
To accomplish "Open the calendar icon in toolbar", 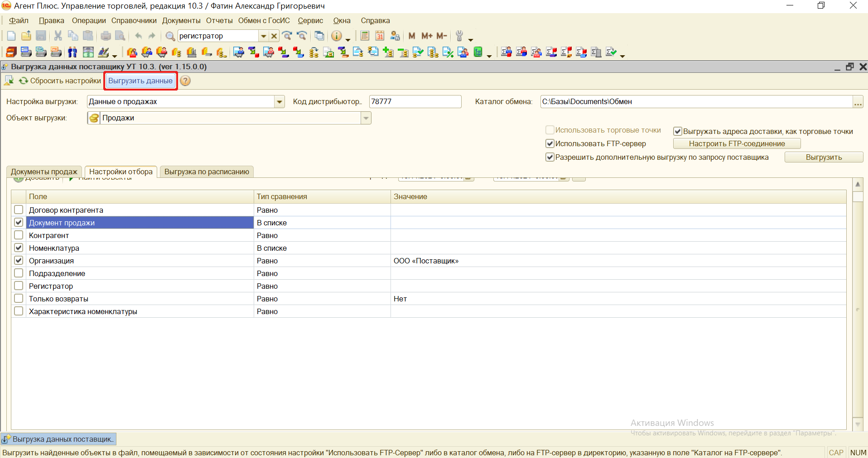I will (x=380, y=36).
